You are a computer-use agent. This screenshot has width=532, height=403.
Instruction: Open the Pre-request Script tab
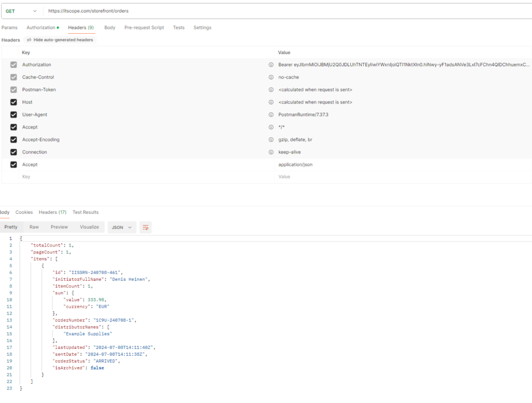click(144, 28)
